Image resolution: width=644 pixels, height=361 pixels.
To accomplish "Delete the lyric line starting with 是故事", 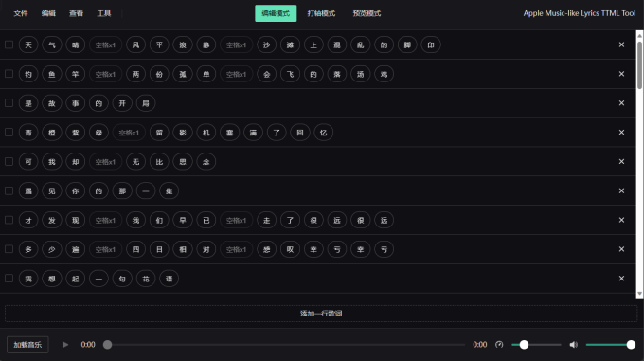I will (621, 103).
